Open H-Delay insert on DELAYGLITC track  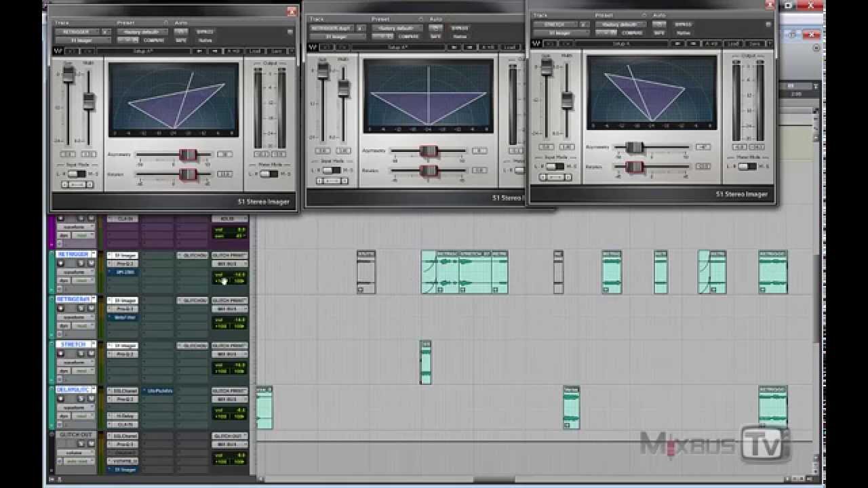click(123, 415)
